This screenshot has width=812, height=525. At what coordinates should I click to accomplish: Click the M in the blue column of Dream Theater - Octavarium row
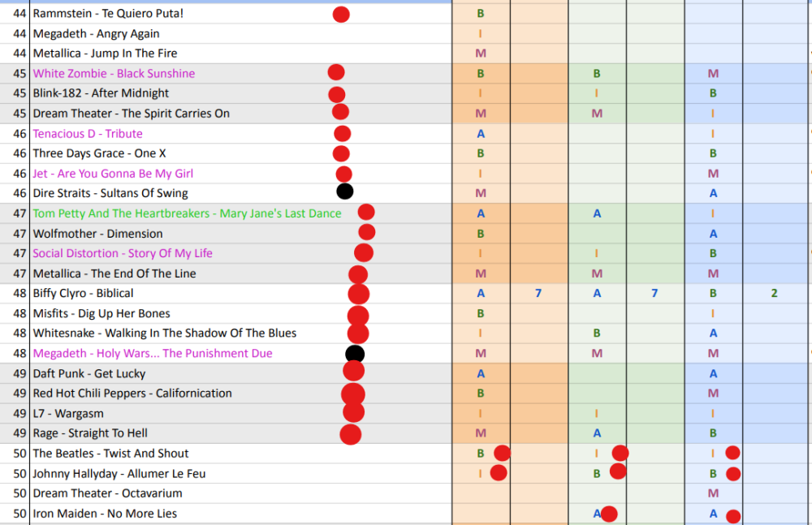pyautogui.click(x=713, y=493)
